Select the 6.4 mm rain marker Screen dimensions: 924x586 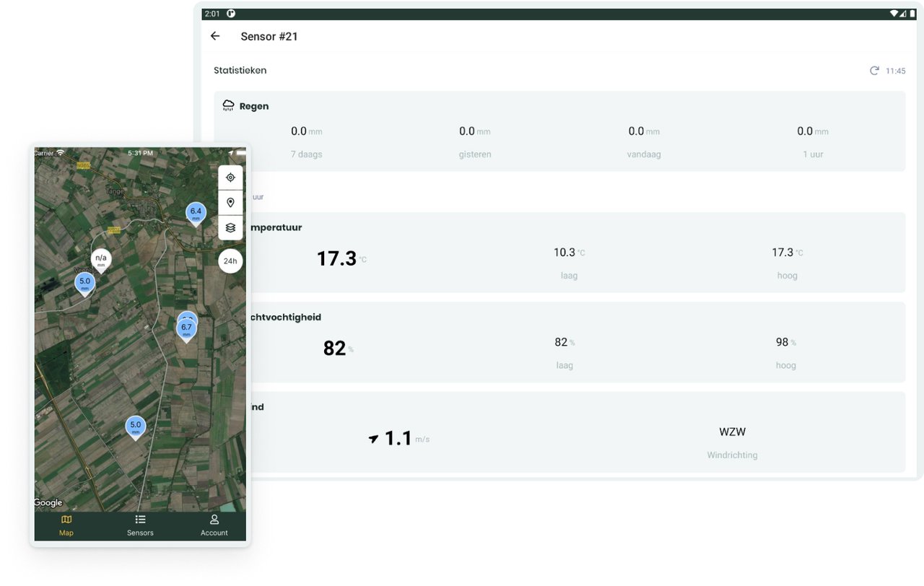point(196,214)
